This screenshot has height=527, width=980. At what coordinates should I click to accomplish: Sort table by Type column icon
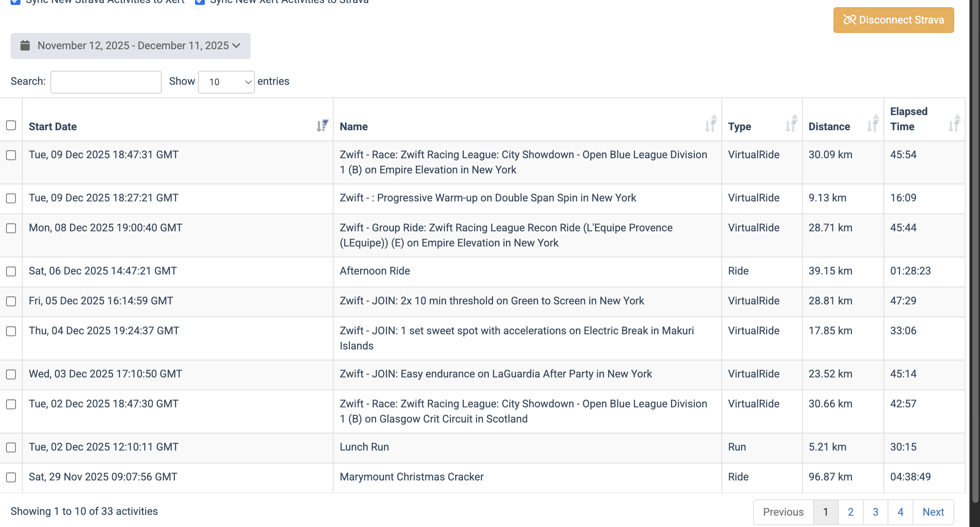point(791,124)
